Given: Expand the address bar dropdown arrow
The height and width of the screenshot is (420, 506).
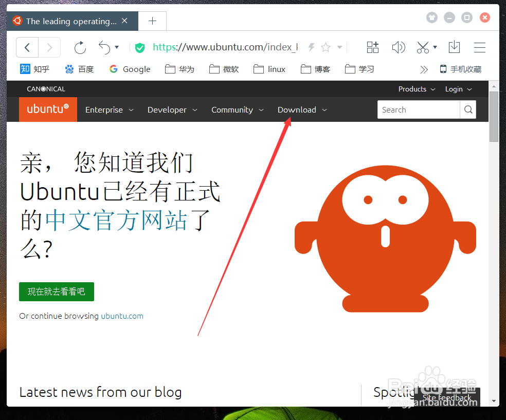Looking at the screenshot, I should pyautogui.click(x=339, y=47).
